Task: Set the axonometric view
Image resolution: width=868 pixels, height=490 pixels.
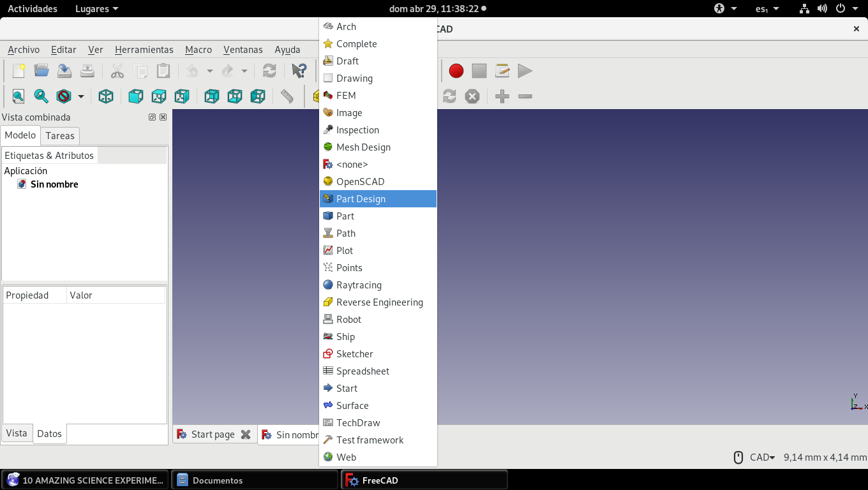Action: [x=106, y=96]
